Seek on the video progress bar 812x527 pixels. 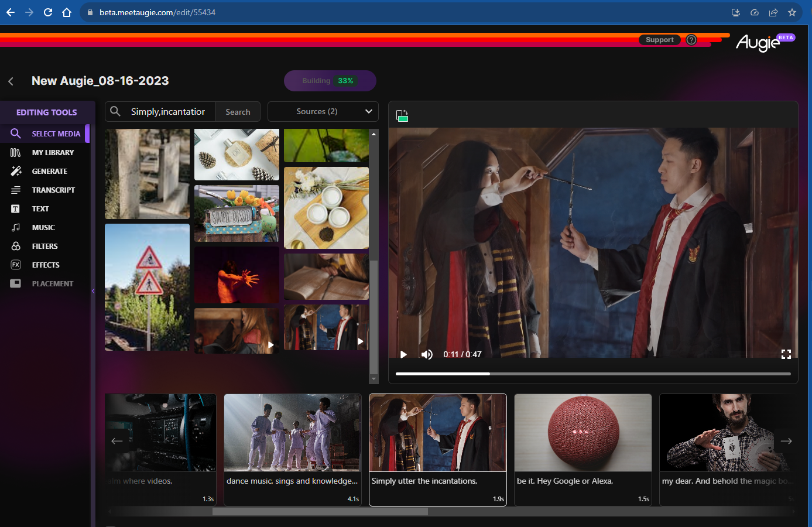(592, 374)
